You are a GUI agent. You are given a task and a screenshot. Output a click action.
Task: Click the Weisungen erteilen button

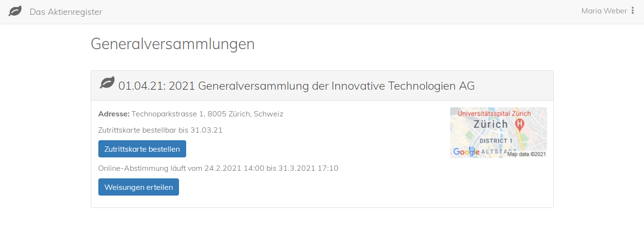click(x=138, y=187)
